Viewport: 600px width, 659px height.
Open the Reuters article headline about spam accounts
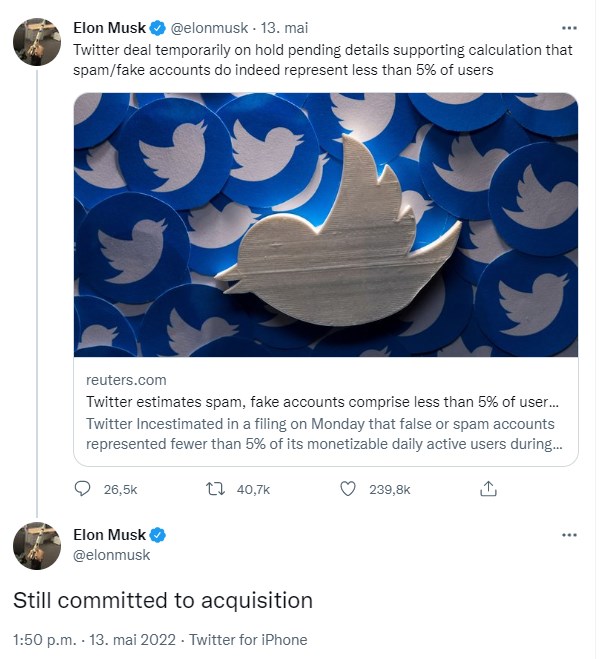tap(322, 401)
